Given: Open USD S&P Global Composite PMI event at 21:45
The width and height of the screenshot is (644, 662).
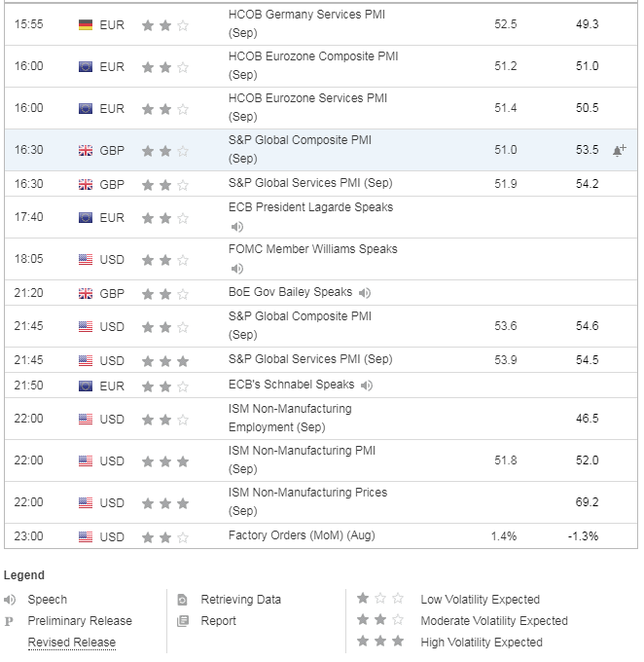Looking at the screenshot, I should pos(300,325).
